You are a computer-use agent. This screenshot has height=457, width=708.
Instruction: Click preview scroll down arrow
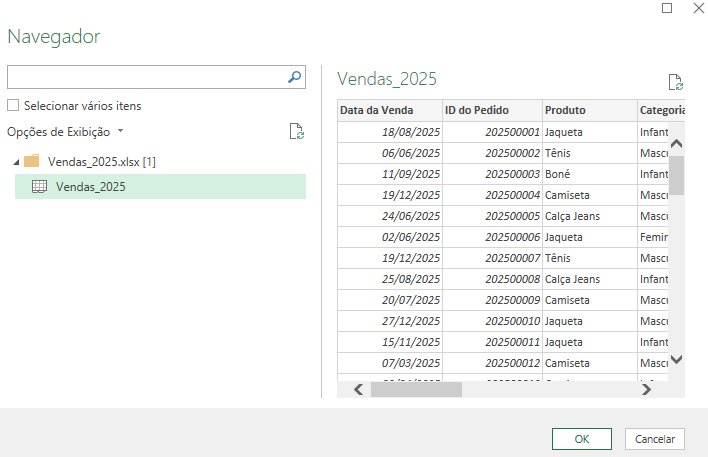point(676,359)
